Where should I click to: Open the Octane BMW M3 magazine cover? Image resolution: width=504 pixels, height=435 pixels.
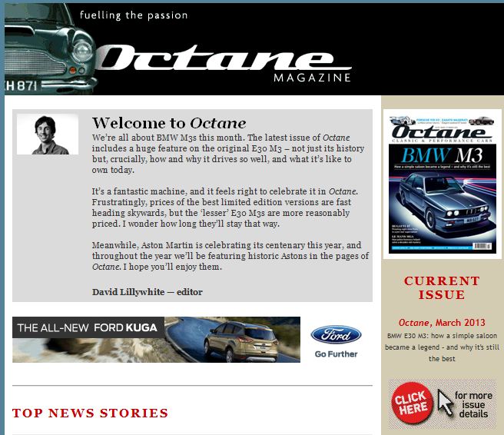coord(443,184)
